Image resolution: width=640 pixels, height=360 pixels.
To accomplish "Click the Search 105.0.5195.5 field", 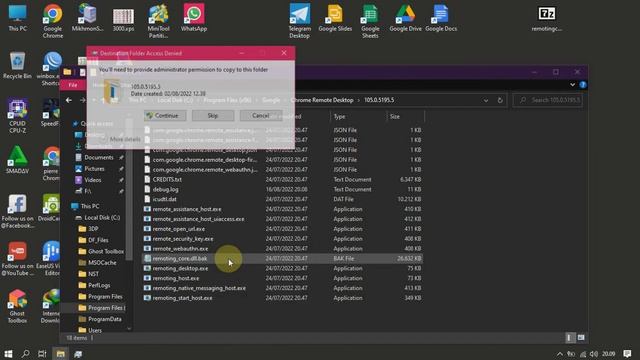I will [x=548, y=100].
